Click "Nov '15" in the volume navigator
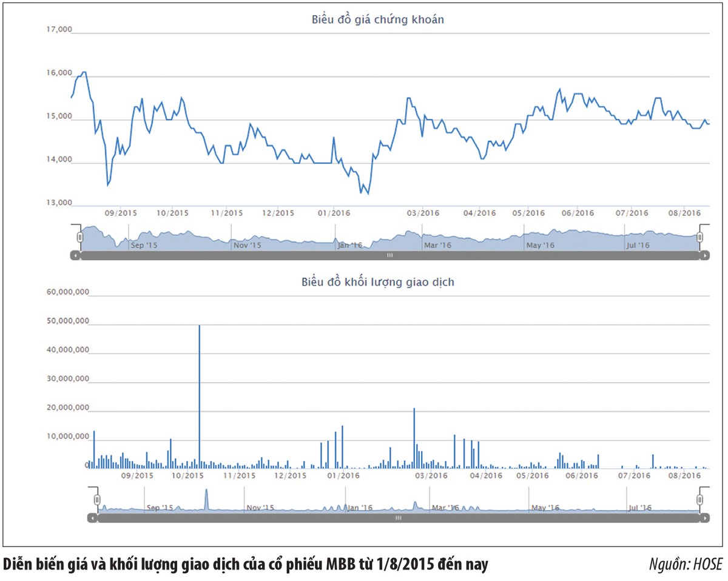Screen dimensions: 728x581 pos(260,507)
